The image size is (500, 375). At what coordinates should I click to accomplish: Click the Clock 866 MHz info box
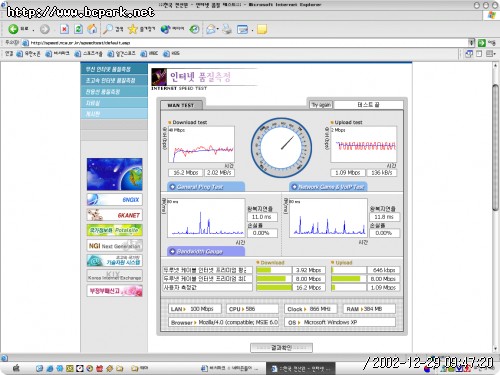311,309
